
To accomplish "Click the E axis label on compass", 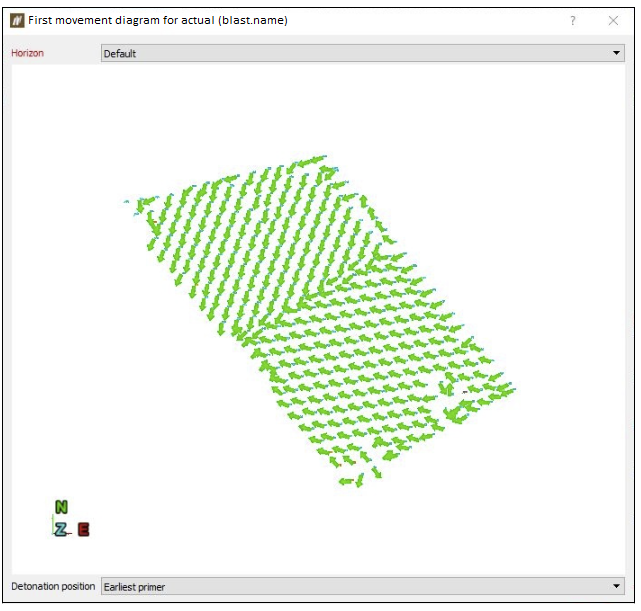I will [83, 529].
